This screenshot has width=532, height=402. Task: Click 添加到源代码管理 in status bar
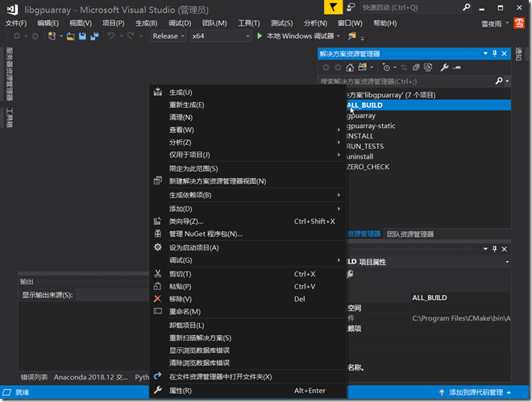click(x=476, y=392)
